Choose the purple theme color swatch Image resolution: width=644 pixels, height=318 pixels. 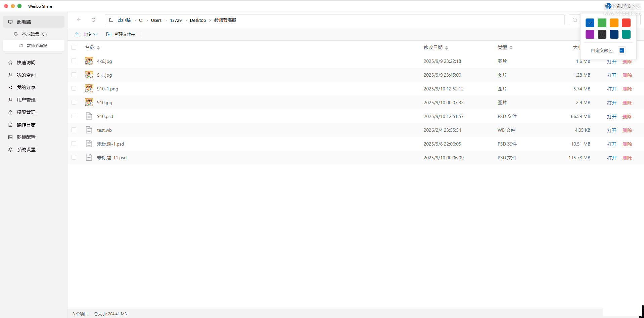click(x=590, y=34)
